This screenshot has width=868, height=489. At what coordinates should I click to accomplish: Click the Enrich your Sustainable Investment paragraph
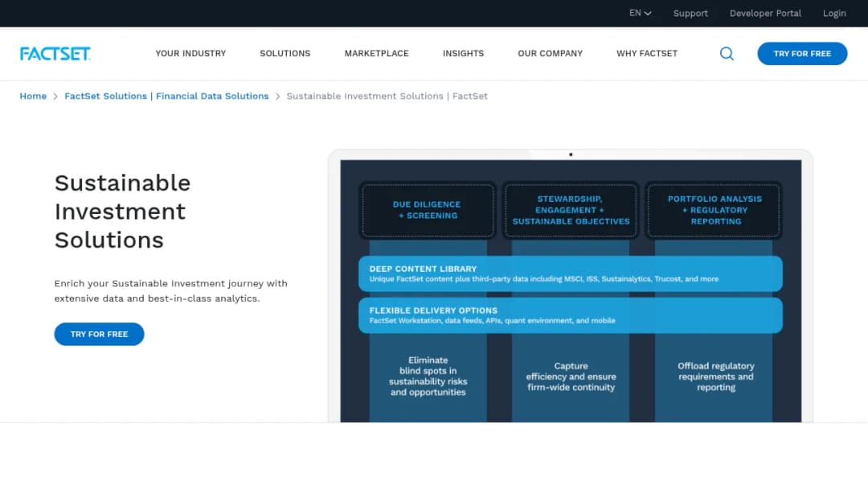coord(170,290)
